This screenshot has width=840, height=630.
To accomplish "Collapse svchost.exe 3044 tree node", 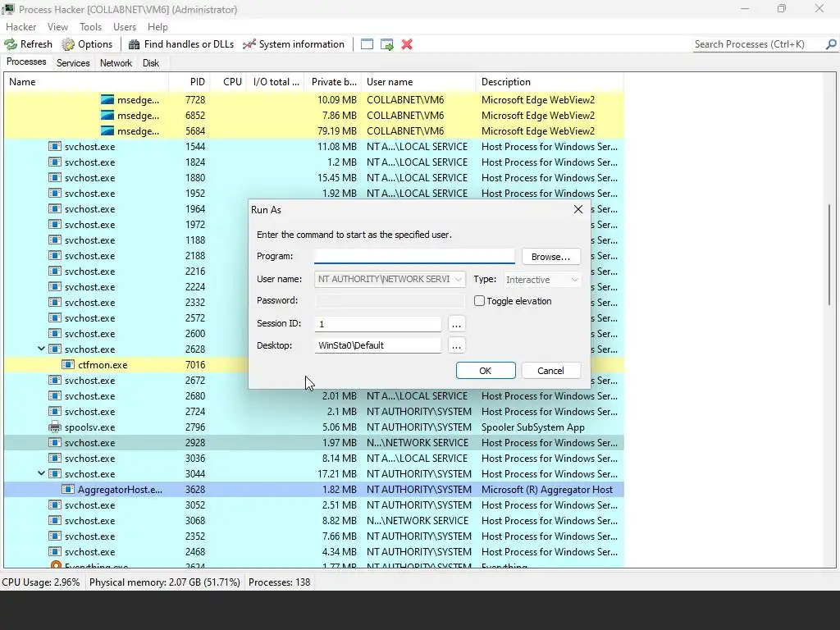I will point(41,473).
